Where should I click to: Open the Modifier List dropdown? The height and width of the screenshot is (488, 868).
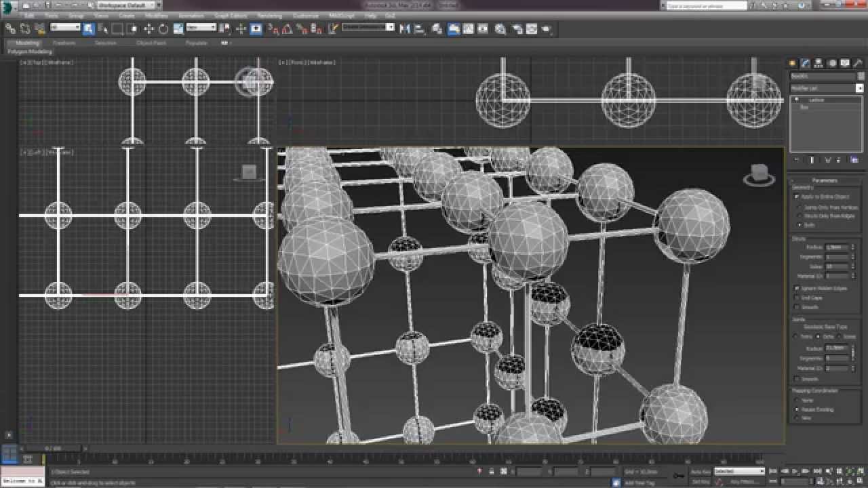click(x=827, y=88)
